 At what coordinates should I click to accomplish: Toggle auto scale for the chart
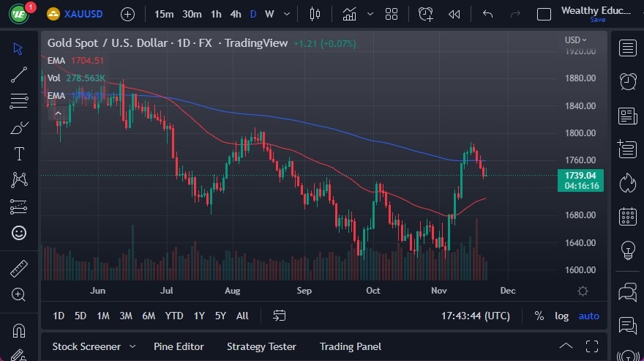588,316
